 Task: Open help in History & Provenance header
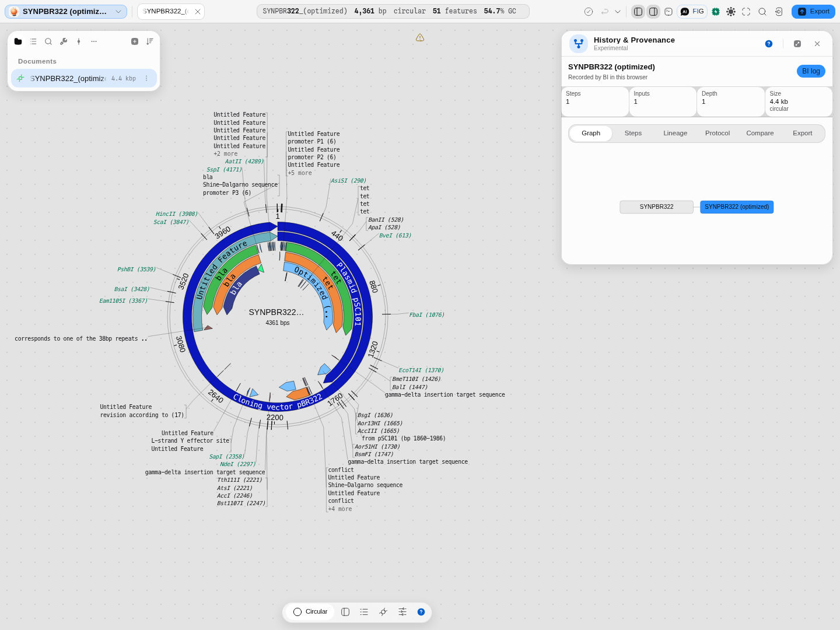[769, 44]
